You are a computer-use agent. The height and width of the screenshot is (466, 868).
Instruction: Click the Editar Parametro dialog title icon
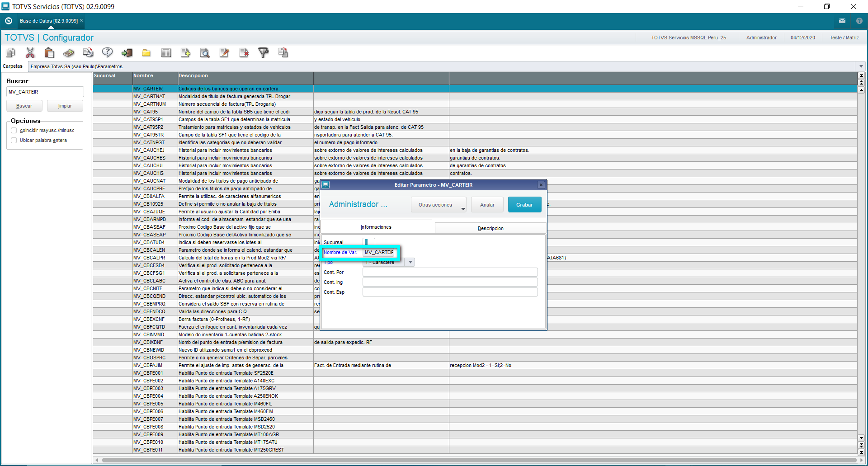coord(325,185)
